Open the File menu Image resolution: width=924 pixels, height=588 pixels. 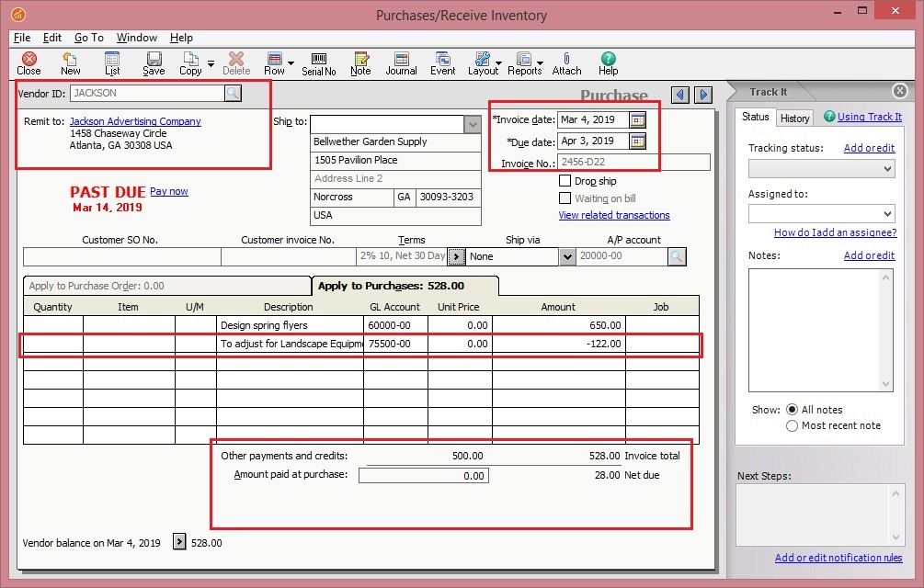tap(22, 38)
